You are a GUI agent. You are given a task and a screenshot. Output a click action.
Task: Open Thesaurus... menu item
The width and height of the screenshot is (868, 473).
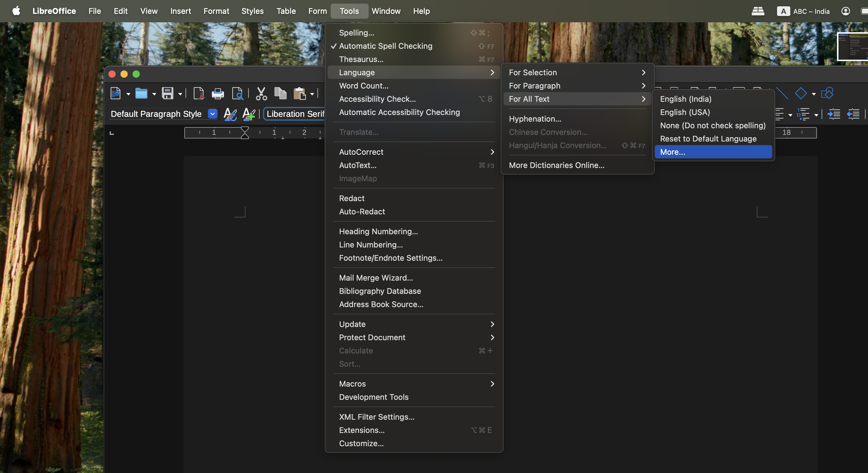point(414,59)
